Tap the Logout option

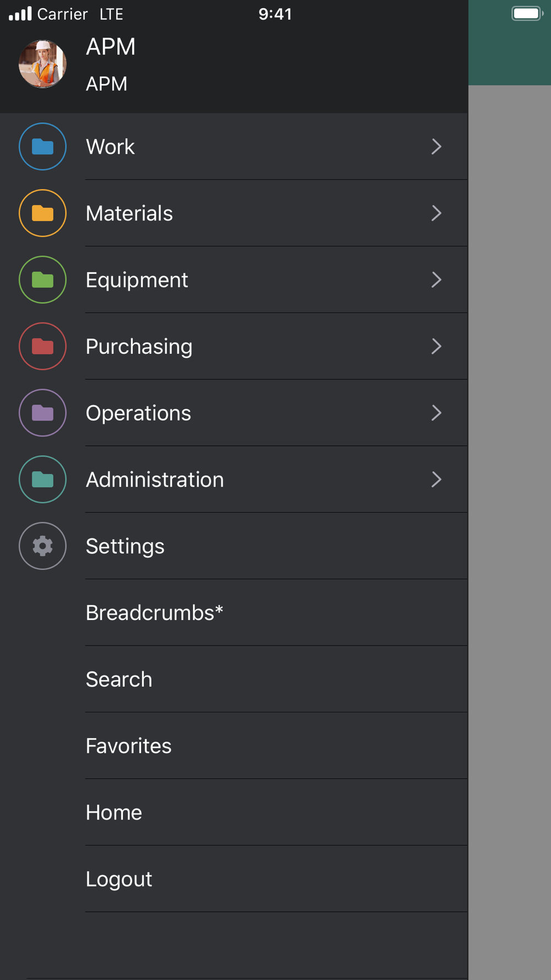click(x=234, y=879)
